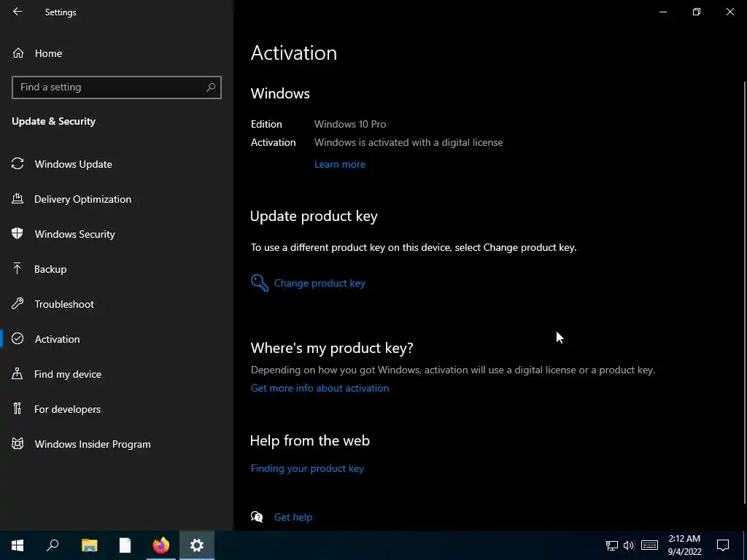Focus the Find a setting search box

pyautogui.click(x=116, y=87)
